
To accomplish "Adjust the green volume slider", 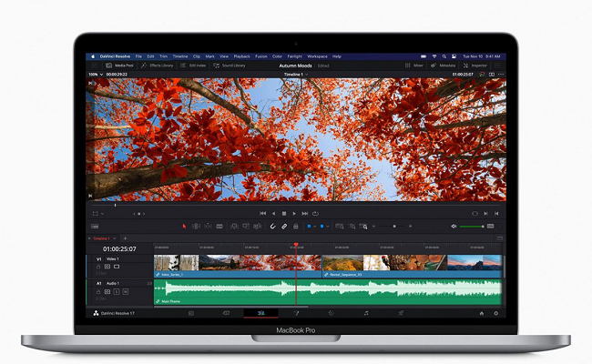I will point(472,227).
